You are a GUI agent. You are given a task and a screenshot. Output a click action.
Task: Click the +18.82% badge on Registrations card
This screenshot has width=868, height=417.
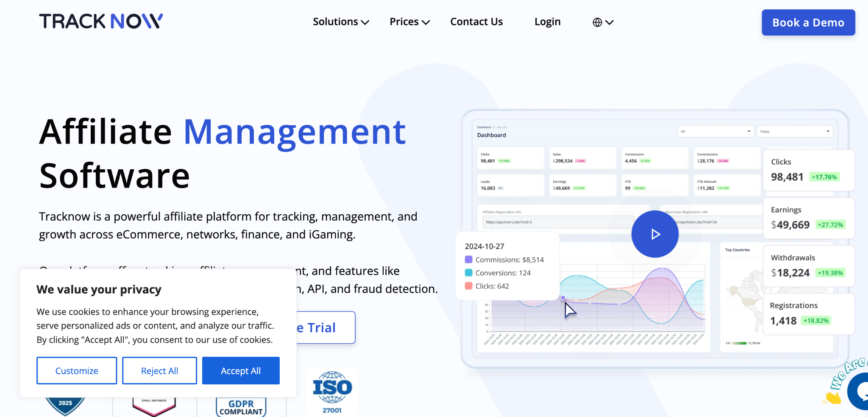816,320
